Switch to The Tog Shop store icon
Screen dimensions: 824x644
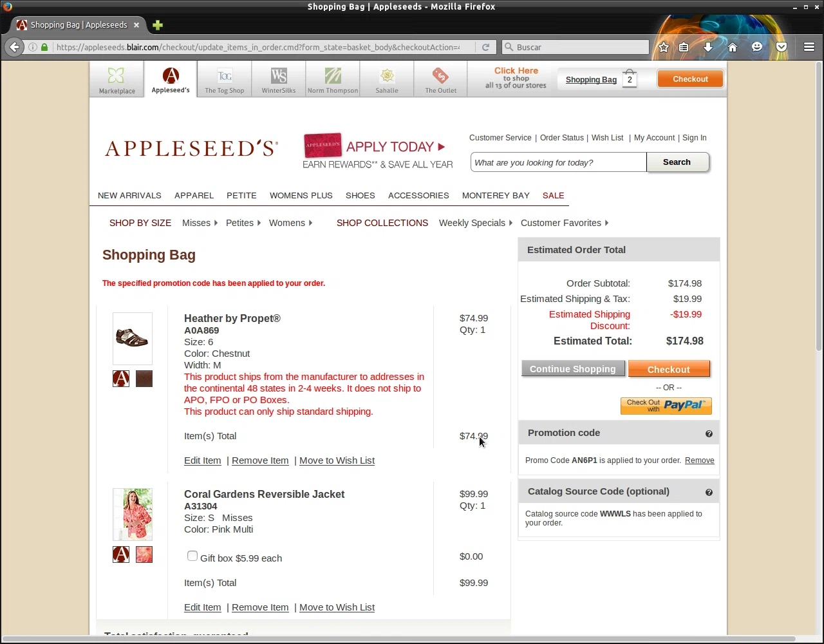coord(225,79)
